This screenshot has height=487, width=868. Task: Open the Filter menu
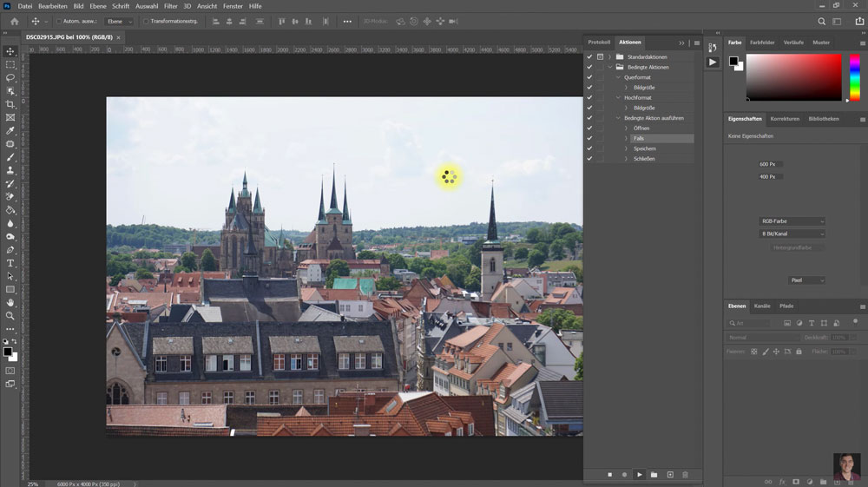(x=171, y=6)
